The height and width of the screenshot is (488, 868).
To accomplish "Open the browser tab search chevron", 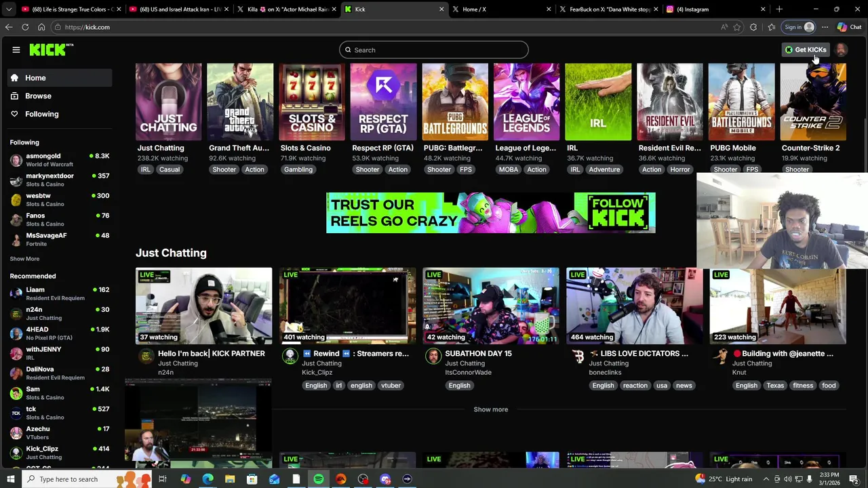I will pyautogui.click(x=8, y=9).
